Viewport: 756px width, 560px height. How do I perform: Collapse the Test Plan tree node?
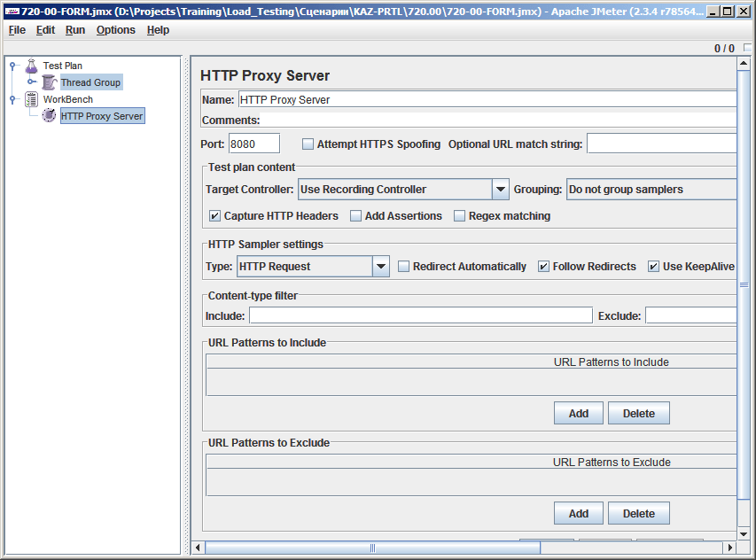[13, 66]
